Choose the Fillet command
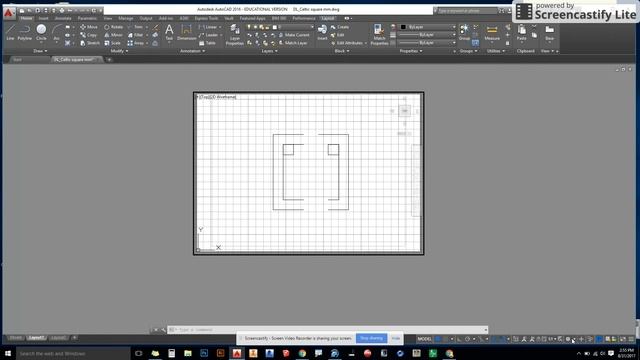Image resolution: width=640 pixels, height=360 pixels. 136,35
